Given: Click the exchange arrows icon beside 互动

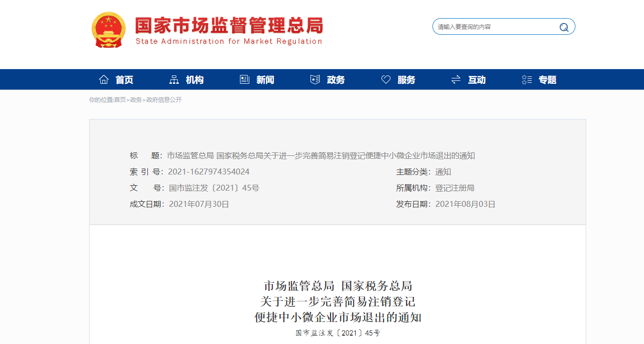Looking at the screenshot, I should 456,79.
